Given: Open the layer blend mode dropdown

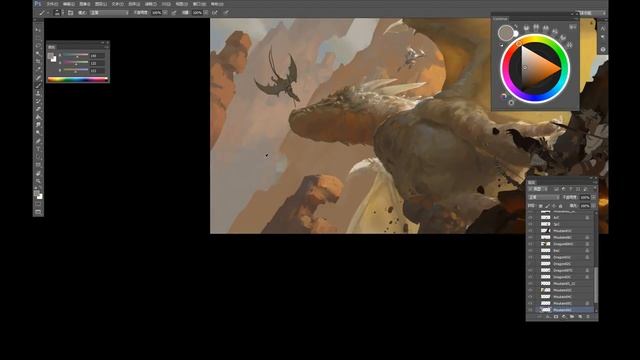Looking at the screenshot, I should [x=544, y=197].
